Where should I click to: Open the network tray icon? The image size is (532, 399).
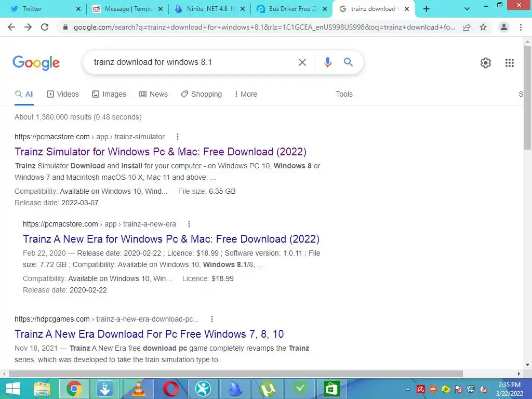471,389
